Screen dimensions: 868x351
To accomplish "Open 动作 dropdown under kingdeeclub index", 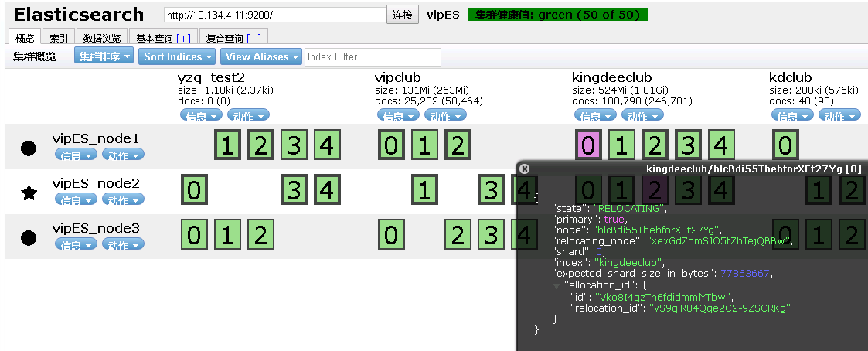I will pos(643,115).
